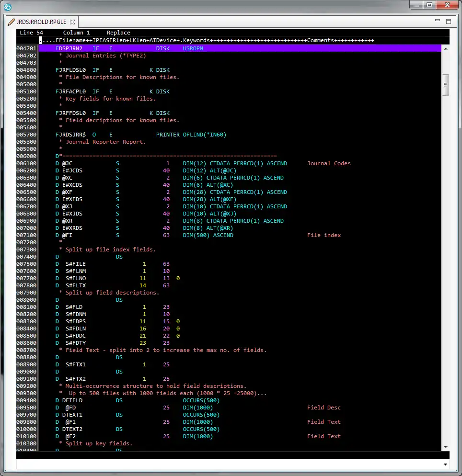Click the FJRFFDSL0 file declaration
The height and width of the screenshot is (476, 462).
click(71, 113)
